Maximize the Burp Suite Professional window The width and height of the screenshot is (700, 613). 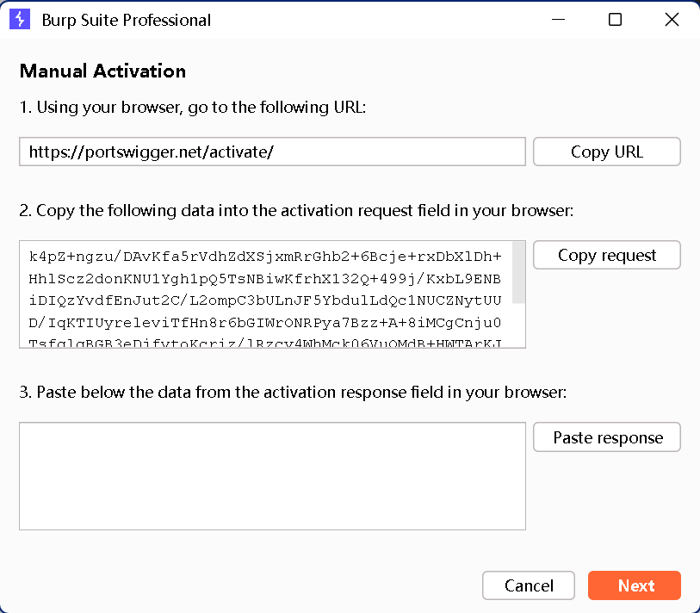pos(615,20)
